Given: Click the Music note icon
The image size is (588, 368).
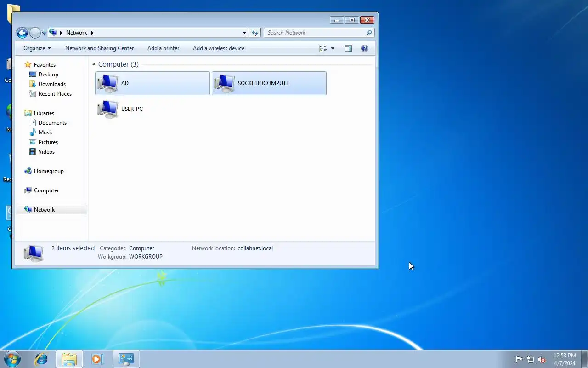Looking at the screenshot, I should click(33, 132).
